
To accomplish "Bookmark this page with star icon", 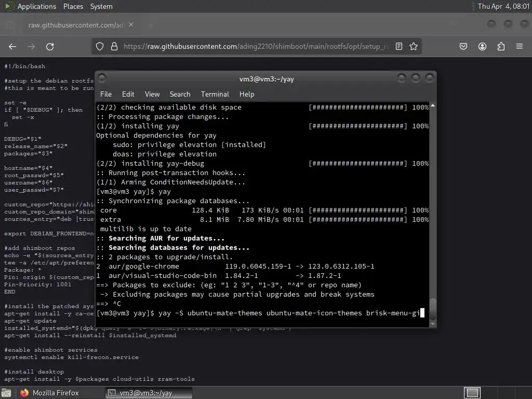I will tap(413, 46).
